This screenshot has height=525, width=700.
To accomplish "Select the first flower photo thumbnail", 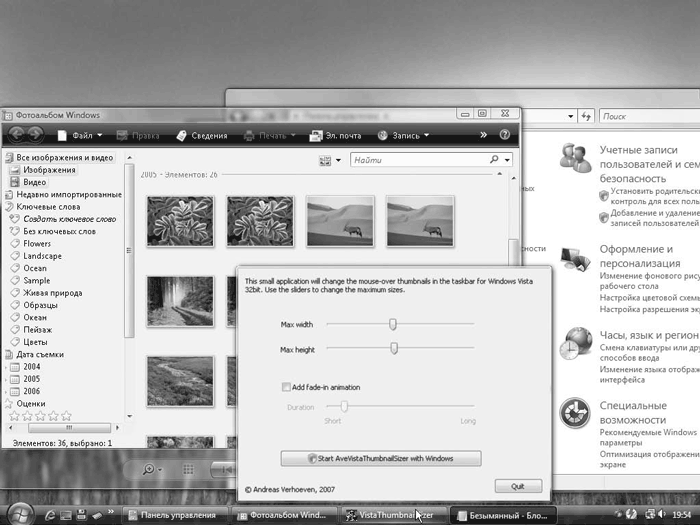I will pyautogui.click(x=180, y=221).
